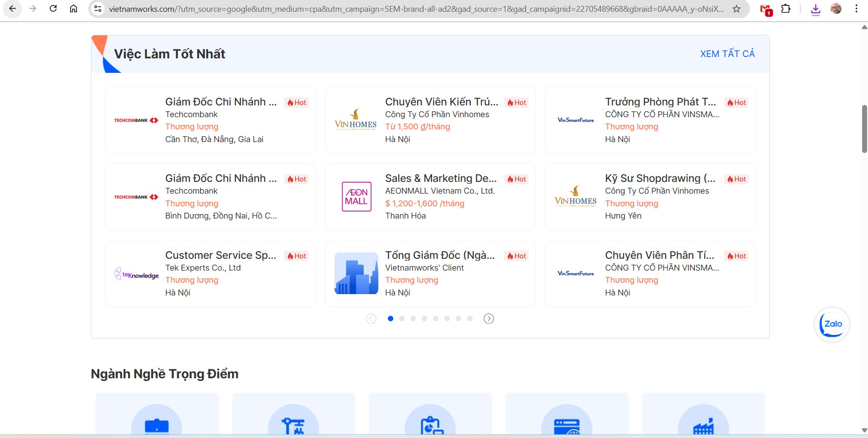The height and width of the screenshot is (438, 868).
Task: Open the Chrome three-dot menu
Action: click(856, 9)
